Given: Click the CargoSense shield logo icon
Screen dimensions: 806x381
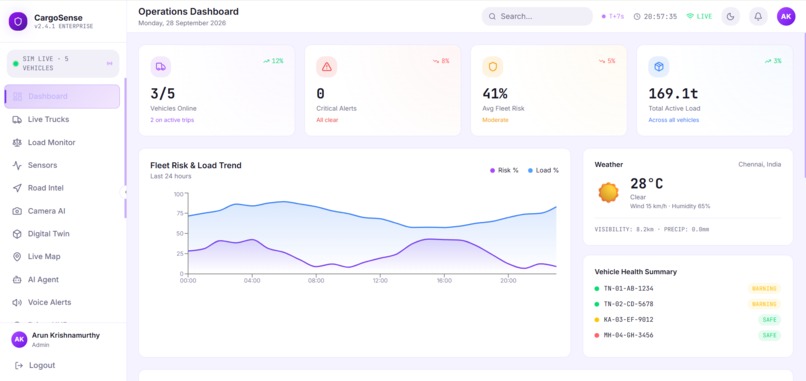Looking at the screenshot, I should click(18, 21).
